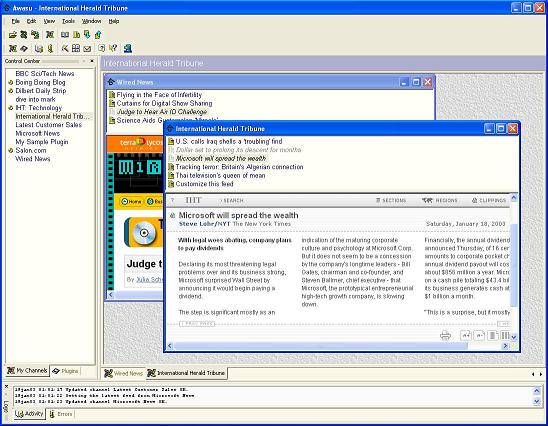Click the envelope email toolbar icon
The width and height of the screenshot is (548, 426).
click(x=87, y=49)
